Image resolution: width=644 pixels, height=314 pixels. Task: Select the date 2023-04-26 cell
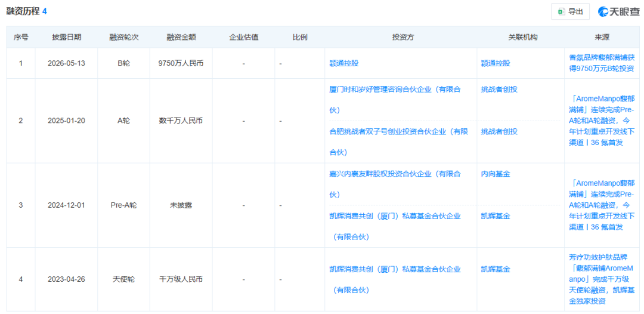pos(66,279)
